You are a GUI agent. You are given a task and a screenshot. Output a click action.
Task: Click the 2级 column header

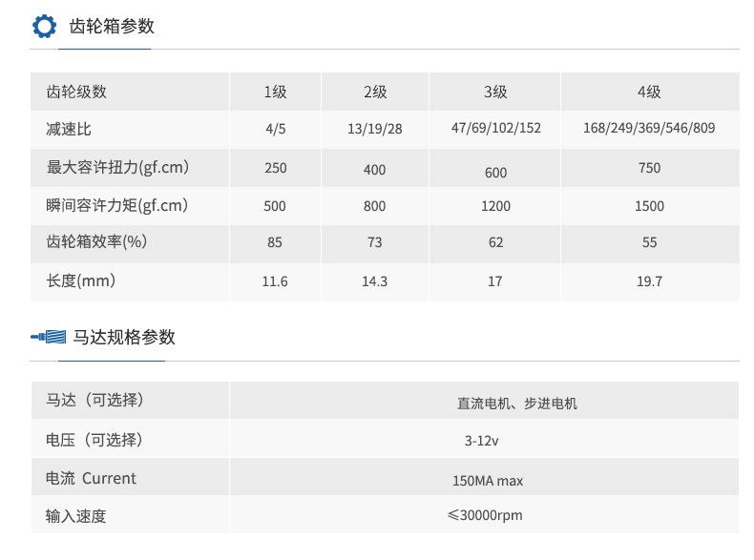[x=375, y=92]
